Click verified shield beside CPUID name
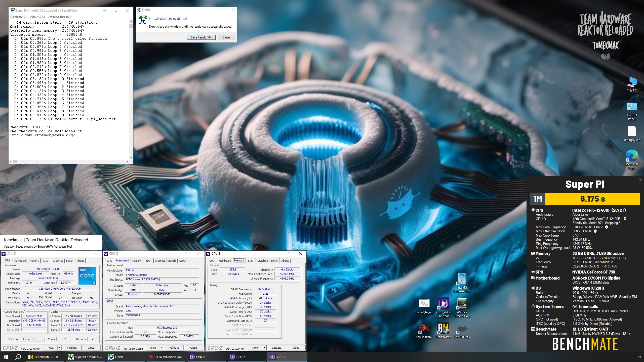The width and height of the screenshot is (644, 362). [625, 219]
